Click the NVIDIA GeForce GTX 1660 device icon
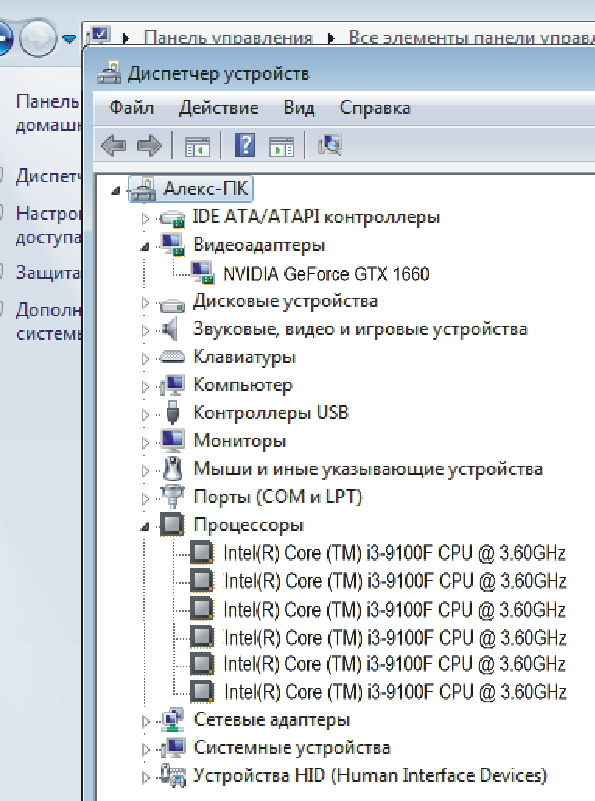595x801 pixels. [x=202, y=273]
